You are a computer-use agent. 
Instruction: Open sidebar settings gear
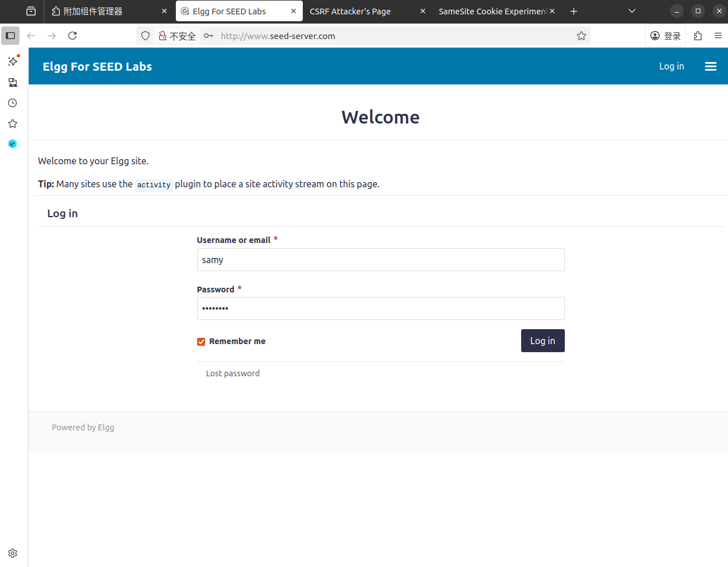(x=13, y=553)
